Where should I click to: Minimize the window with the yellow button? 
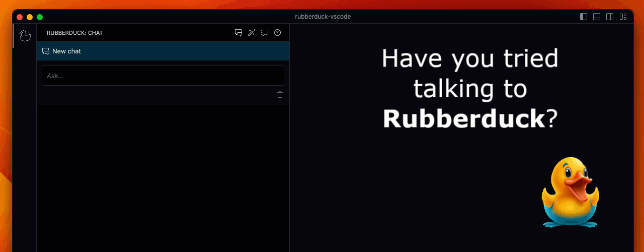click(x=30, y=17)
